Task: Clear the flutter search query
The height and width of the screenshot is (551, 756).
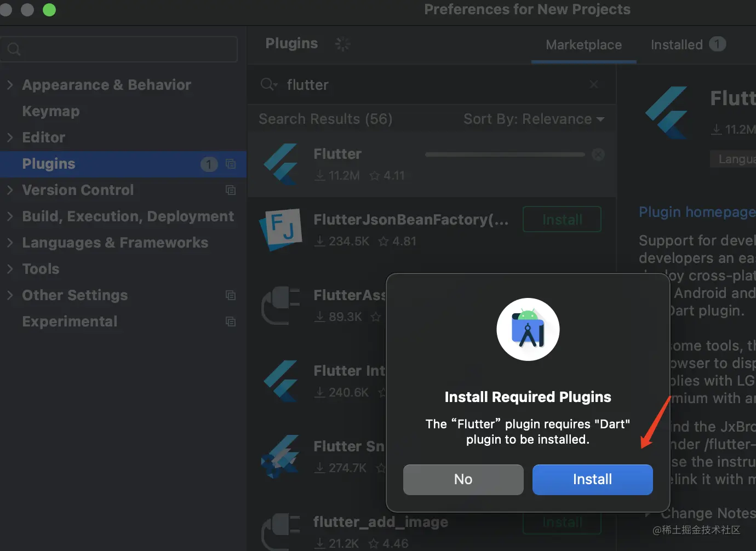Action: 594,84
